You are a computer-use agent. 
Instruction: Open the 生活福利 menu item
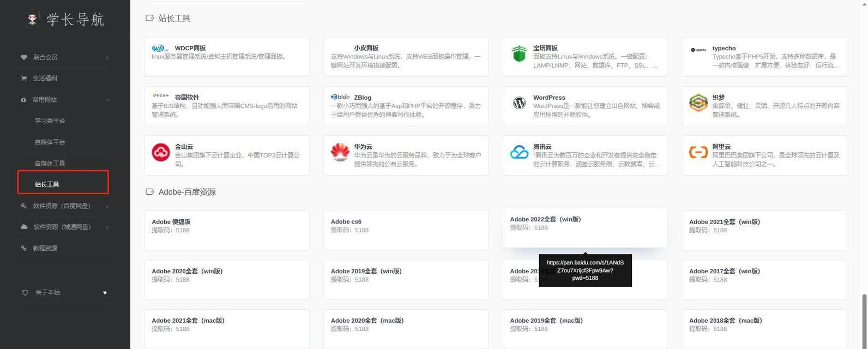pos(65,79)
